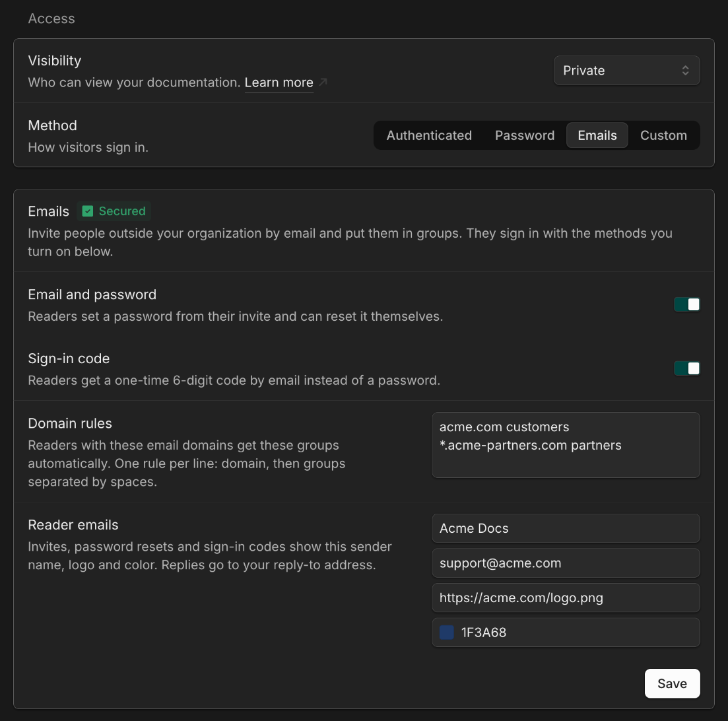Click the support@acme.com reply-to field

[566, 563]
